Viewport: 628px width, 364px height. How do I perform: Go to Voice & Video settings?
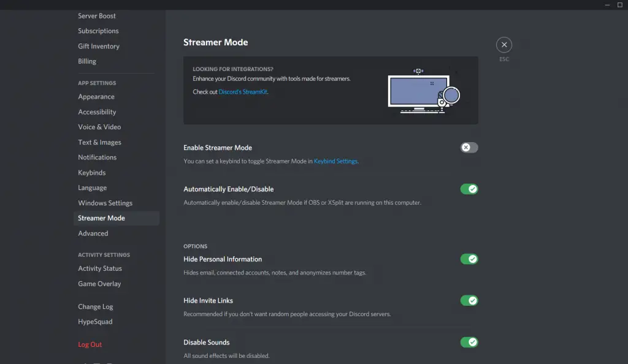[99, 127]
